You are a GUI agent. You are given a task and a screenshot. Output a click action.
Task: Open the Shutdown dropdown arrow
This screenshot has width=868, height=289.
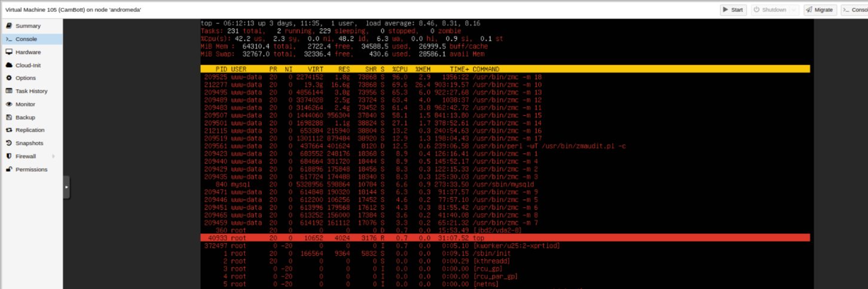tap(794, 10)
